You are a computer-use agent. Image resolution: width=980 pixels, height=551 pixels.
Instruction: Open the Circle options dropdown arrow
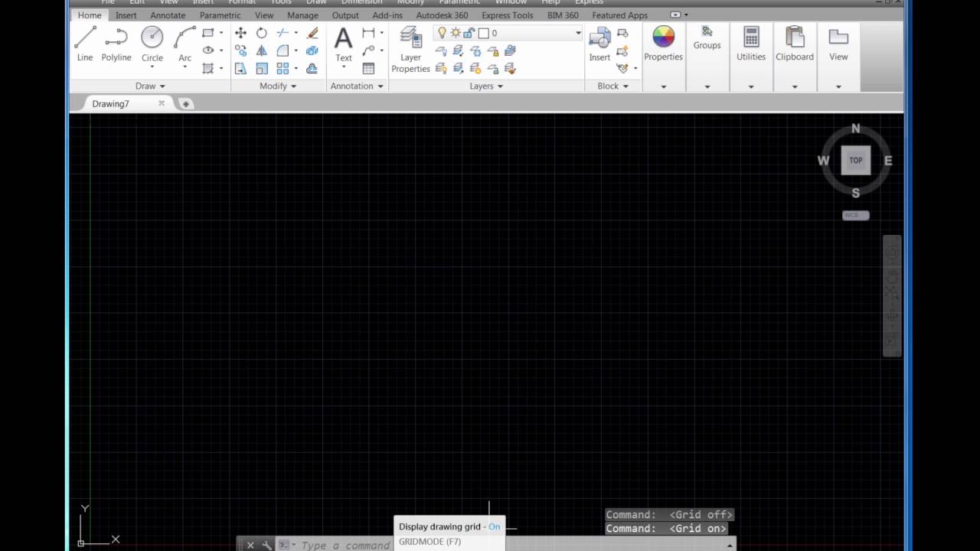[x=152, y=67]
